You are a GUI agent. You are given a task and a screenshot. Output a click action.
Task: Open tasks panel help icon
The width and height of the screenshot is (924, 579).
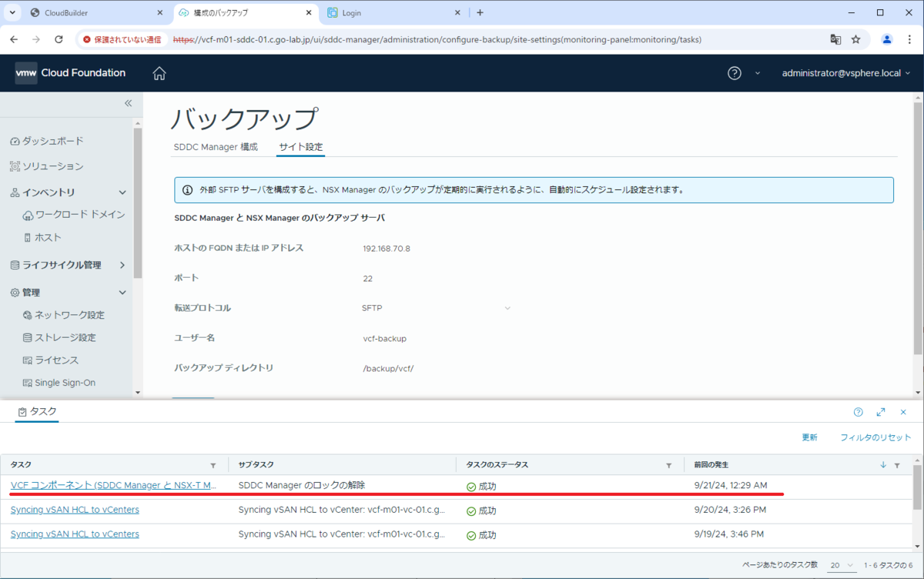coord(859,413)
